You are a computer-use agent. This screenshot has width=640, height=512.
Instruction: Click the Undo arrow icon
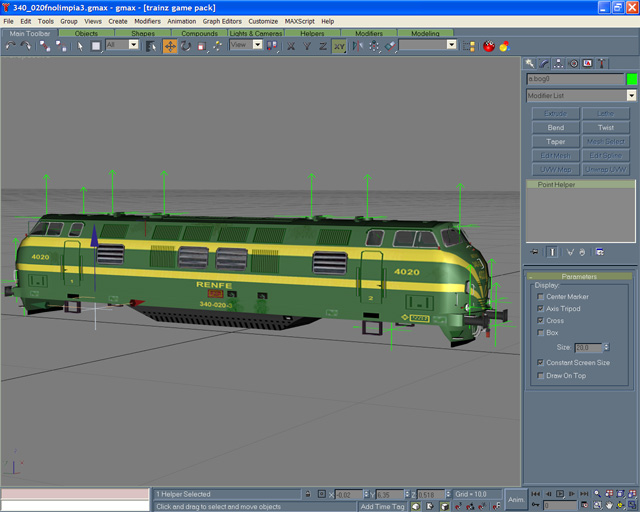click(x=10, y=46)
